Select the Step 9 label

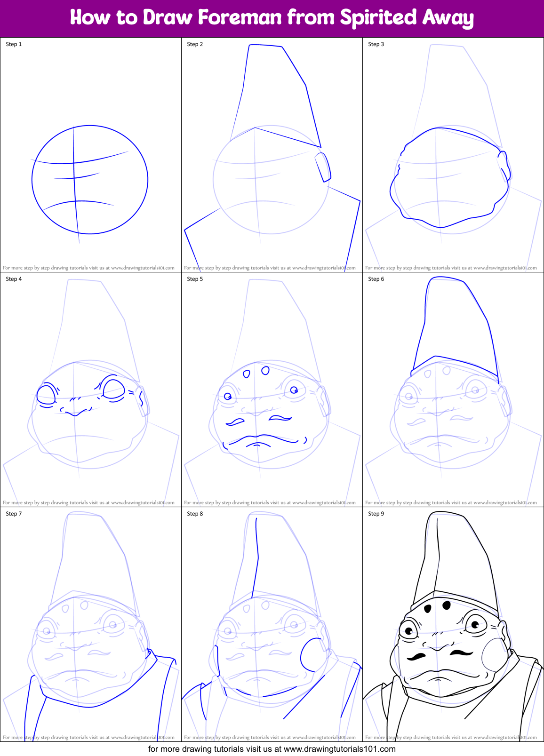click(376, 514)
